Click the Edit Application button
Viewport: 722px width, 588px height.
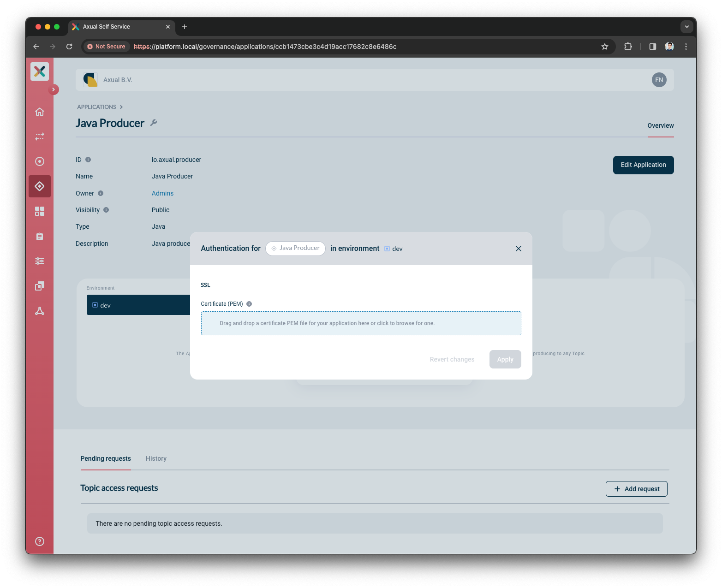click(x=644, y=165)
